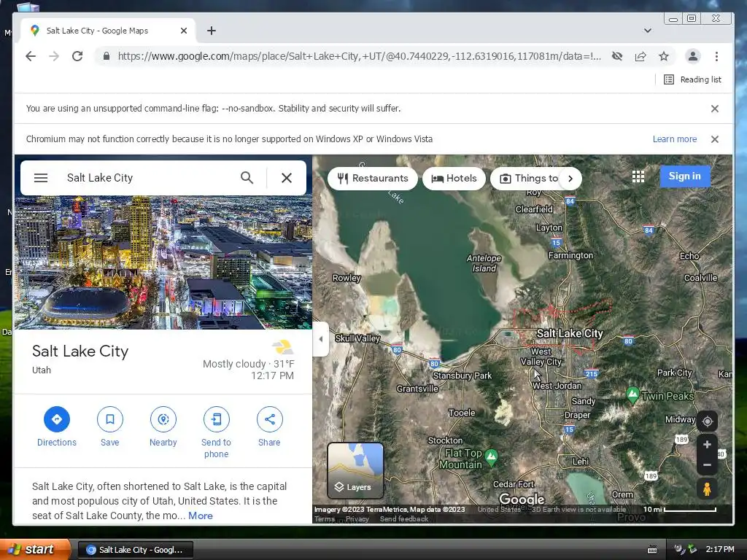Open the Salt Lake City night photo
The width and height of the screenshot is (747, 560).
coord(163,262)
